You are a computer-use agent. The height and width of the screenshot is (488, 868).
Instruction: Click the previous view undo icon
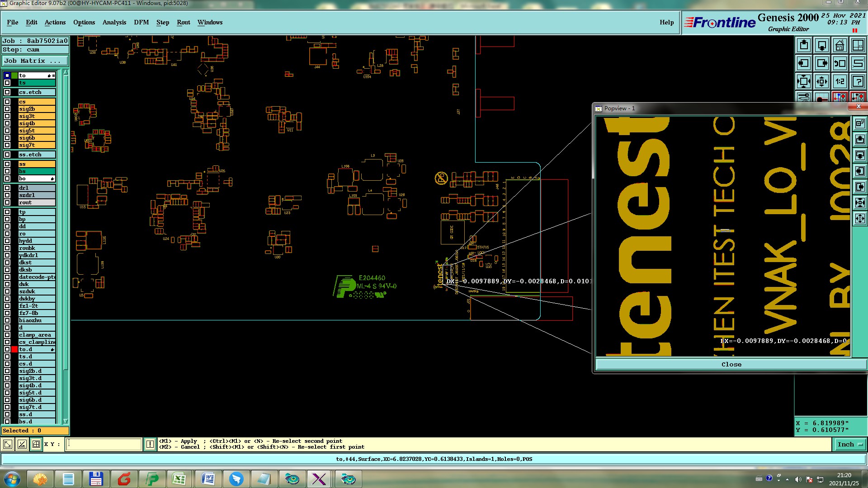[x=840, y=63]
